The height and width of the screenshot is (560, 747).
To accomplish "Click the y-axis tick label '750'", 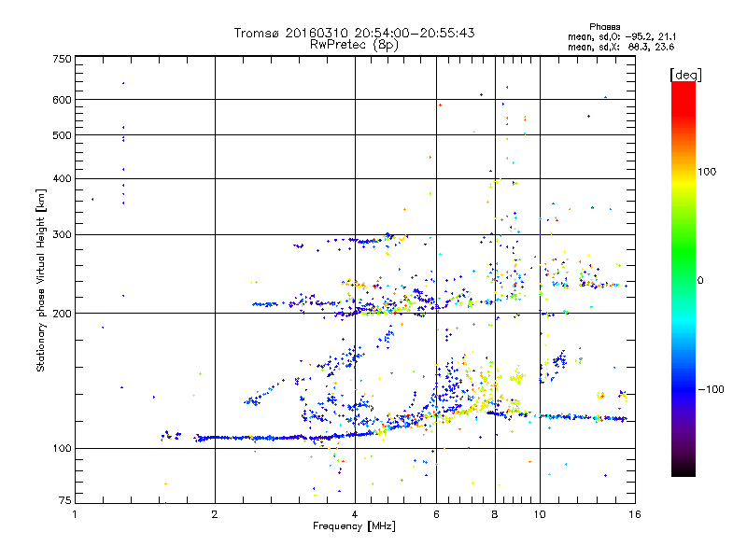I will (x=62, y=59).
